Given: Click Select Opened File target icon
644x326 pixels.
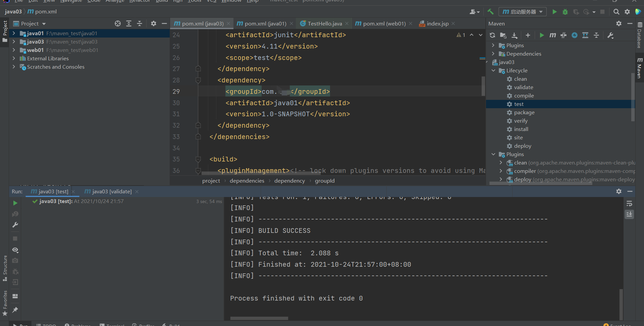Looking at the screenshot, I should coord(118,23).
